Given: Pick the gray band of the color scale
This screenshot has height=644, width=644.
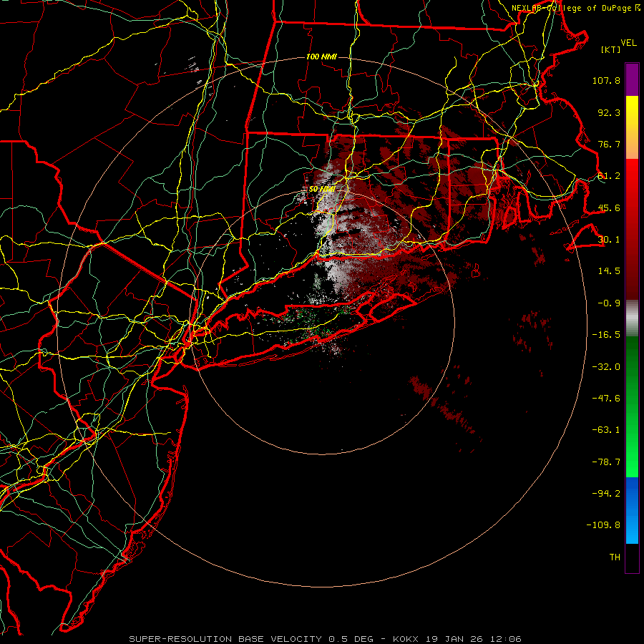Looking at the screenshot, I should tap(632, 318).
